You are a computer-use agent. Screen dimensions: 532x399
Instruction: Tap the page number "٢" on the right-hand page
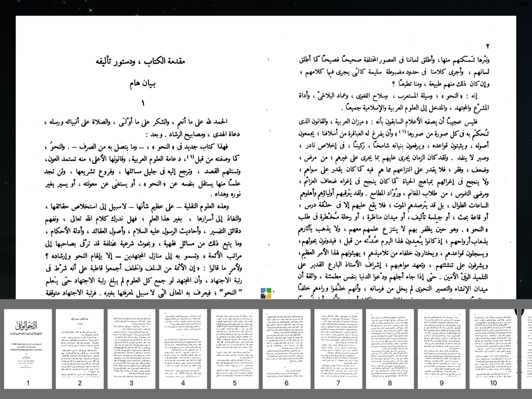pos(488,46)
